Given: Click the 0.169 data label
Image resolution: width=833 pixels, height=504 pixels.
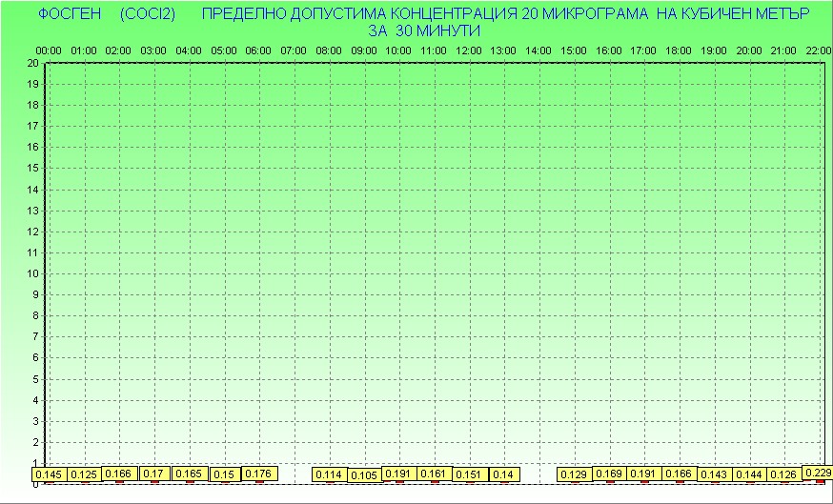Looking at the screenshot, I should point(609,474).
